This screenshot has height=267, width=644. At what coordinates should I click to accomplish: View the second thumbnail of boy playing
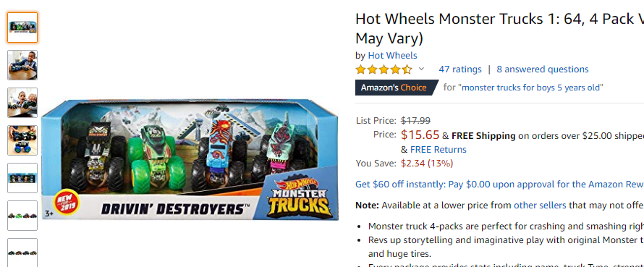(x=22, y=65)
